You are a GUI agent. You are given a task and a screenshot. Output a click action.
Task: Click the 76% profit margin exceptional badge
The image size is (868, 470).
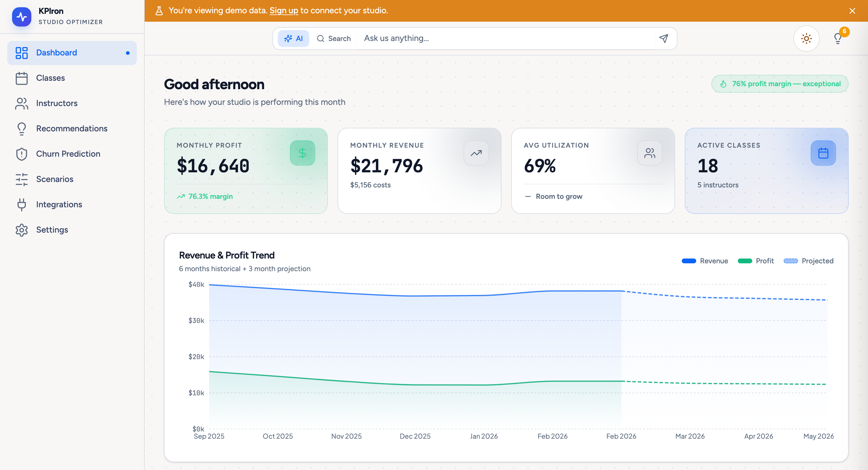click(x=780, y=84)
